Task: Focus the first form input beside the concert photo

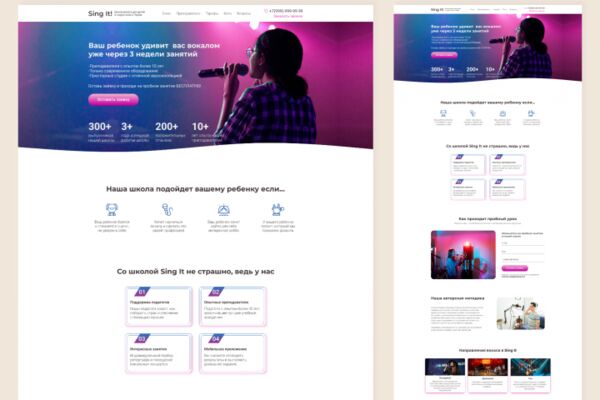Action: (x=522, y=243)
